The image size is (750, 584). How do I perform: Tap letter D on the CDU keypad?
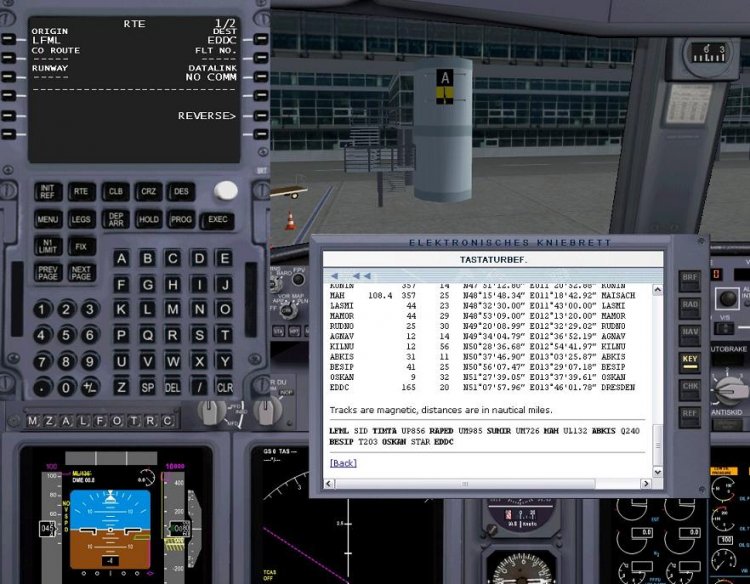[199, 259]
